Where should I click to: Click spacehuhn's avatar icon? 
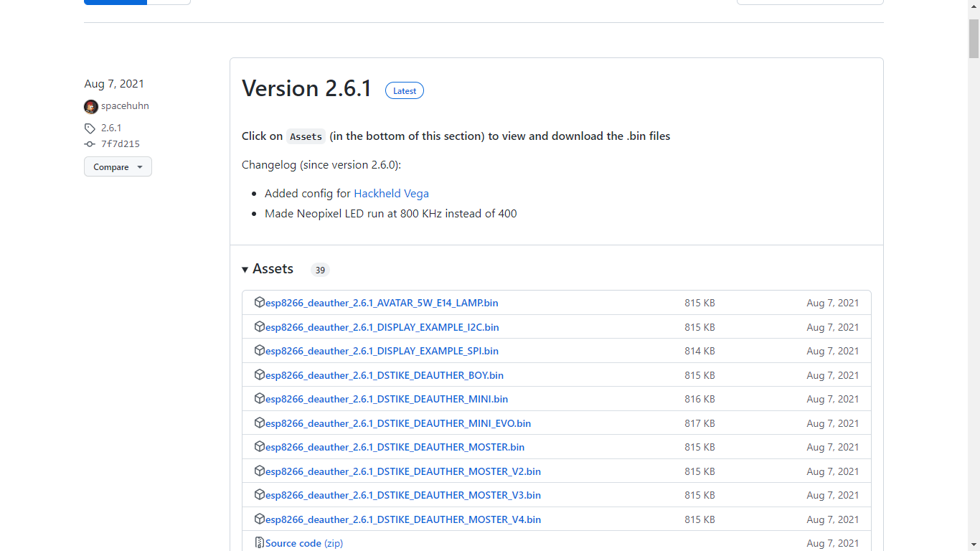[91, 106]
